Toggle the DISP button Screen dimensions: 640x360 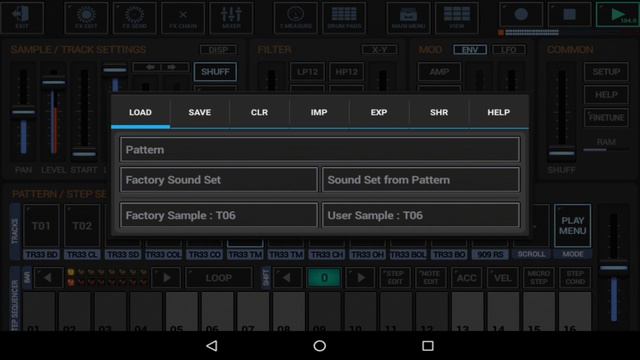click(x=218, y=50)
